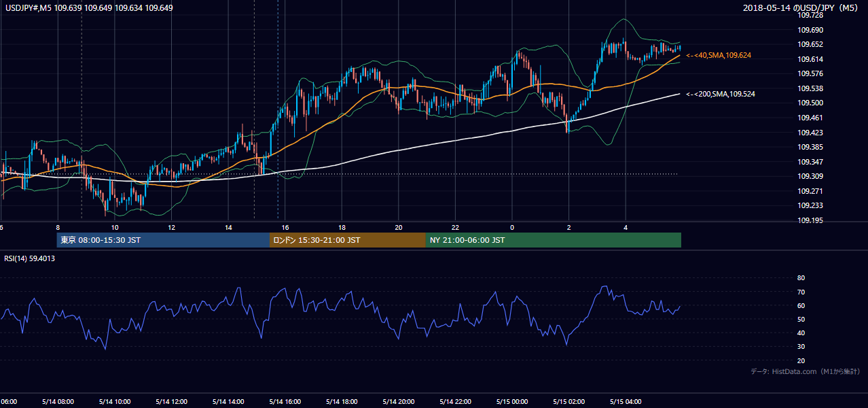Click bottom time label 5/14 22:00
868x408 pixels.
[456, 401]
